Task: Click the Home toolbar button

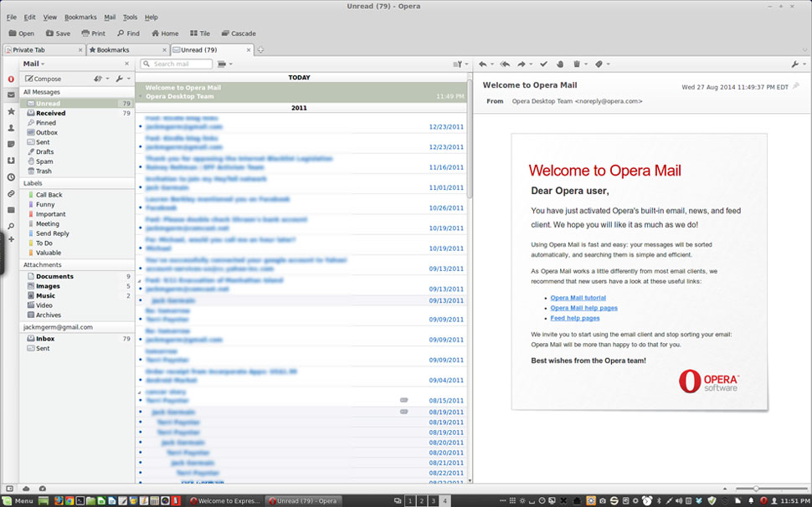Action: (165, 33)
